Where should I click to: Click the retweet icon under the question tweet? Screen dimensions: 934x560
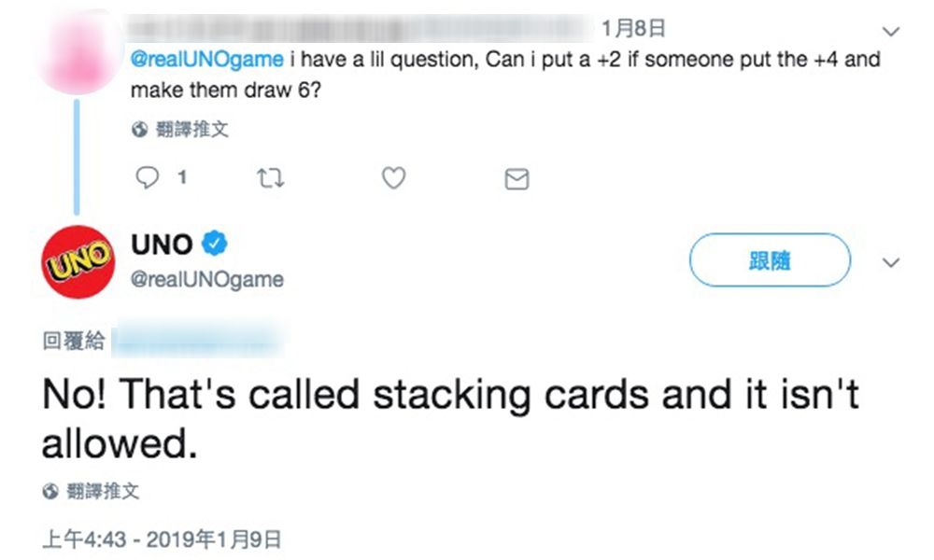pyautogui.click(x=270, y=176)
